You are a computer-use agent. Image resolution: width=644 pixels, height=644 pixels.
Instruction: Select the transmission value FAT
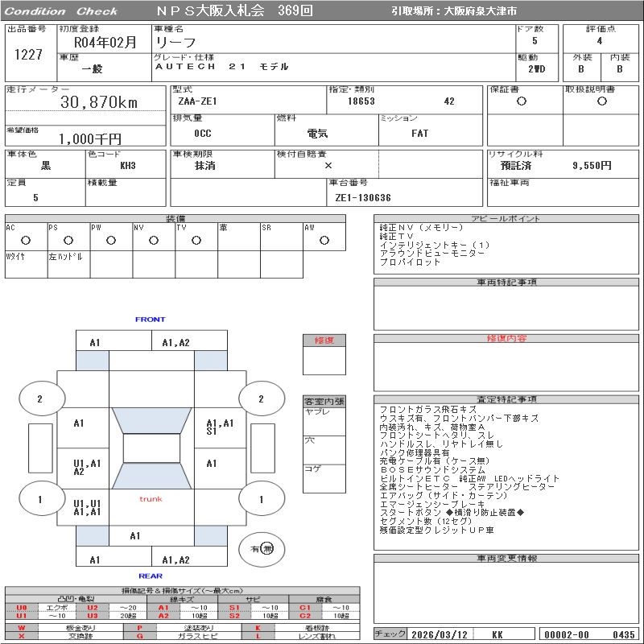click(x=419, y=133)
